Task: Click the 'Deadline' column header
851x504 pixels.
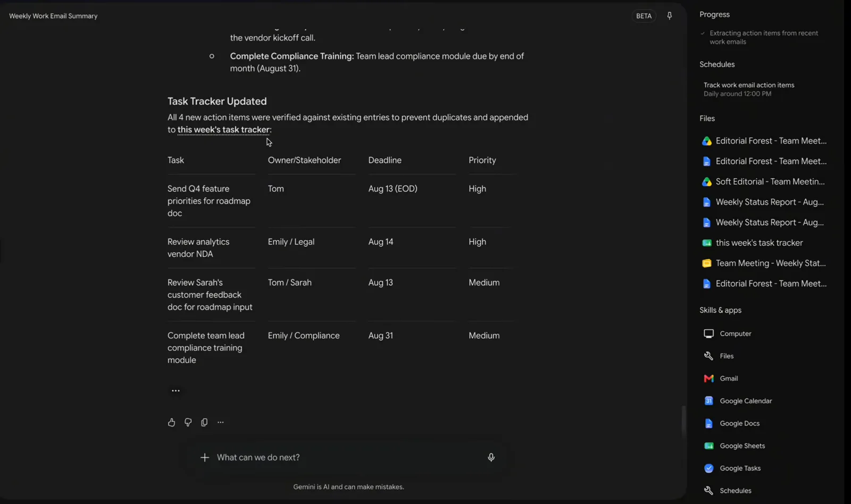Action: (385, 160)
